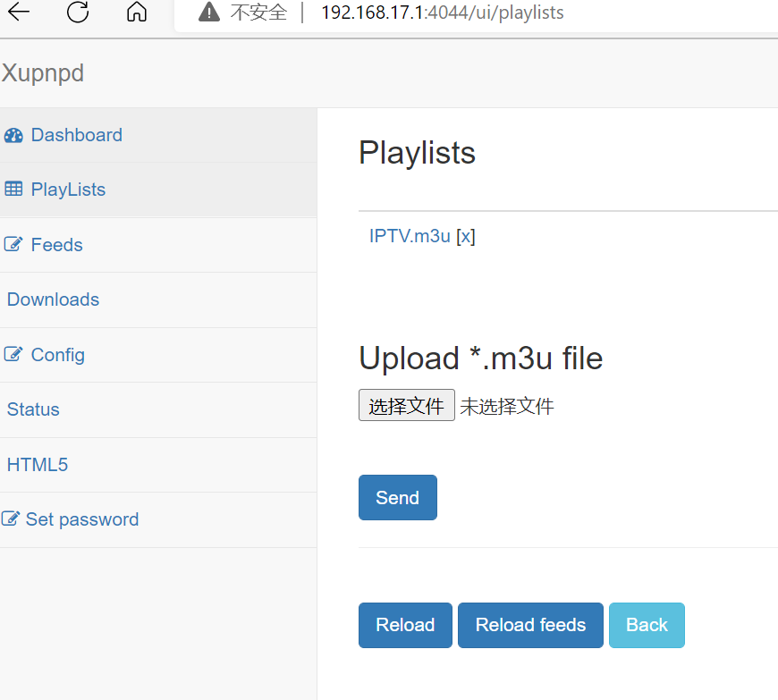
Task: Refresh the page with reload icon
Action: pos(78,12)
